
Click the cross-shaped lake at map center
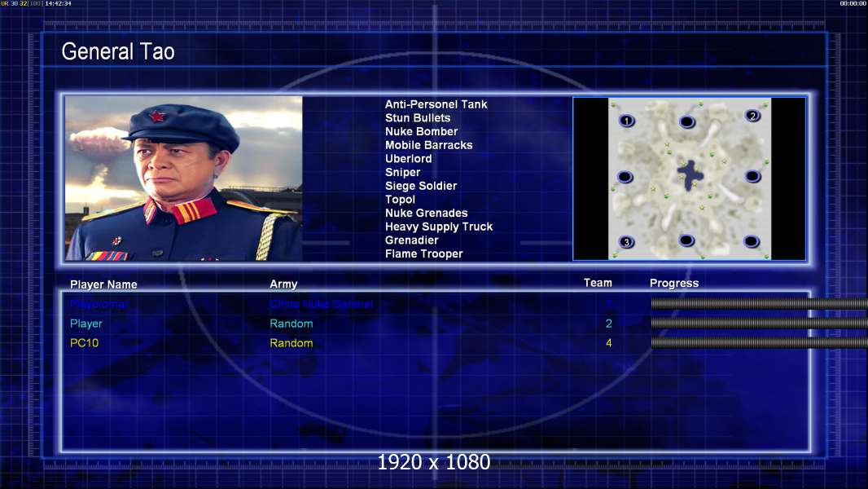click(x=690, y=175)
